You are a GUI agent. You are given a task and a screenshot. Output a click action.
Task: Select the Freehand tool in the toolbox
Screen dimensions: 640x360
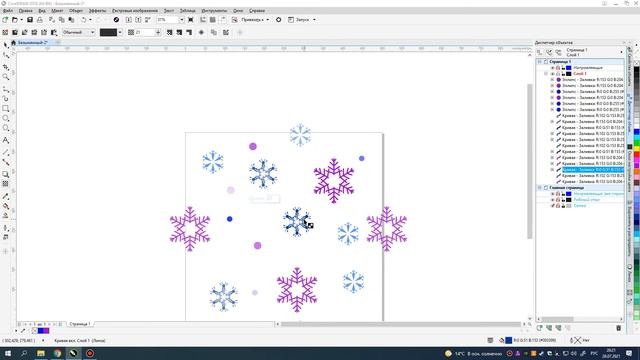click(x=5, y=89)
